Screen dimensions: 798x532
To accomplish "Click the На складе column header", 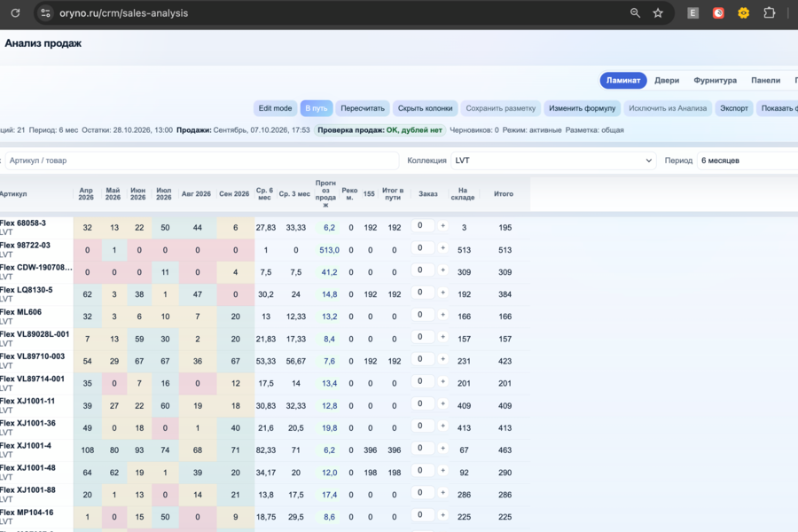I will click(463, 194).
